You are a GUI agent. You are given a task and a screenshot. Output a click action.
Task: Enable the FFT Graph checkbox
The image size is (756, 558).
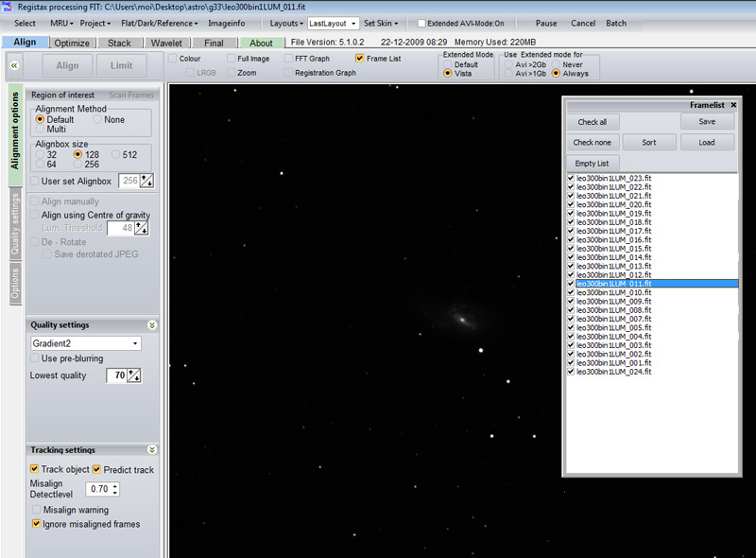point(288,59)
